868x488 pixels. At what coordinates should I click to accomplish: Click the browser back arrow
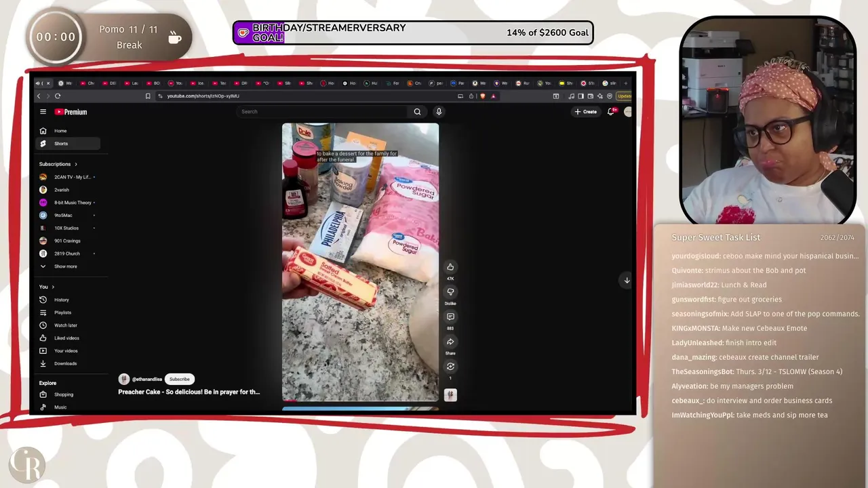pos(39,96)
